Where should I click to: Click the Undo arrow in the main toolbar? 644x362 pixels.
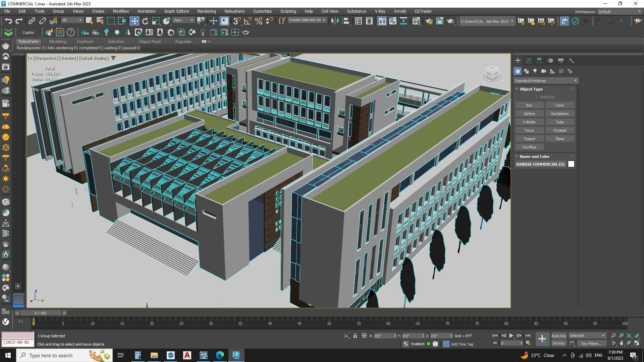point(8,21)
